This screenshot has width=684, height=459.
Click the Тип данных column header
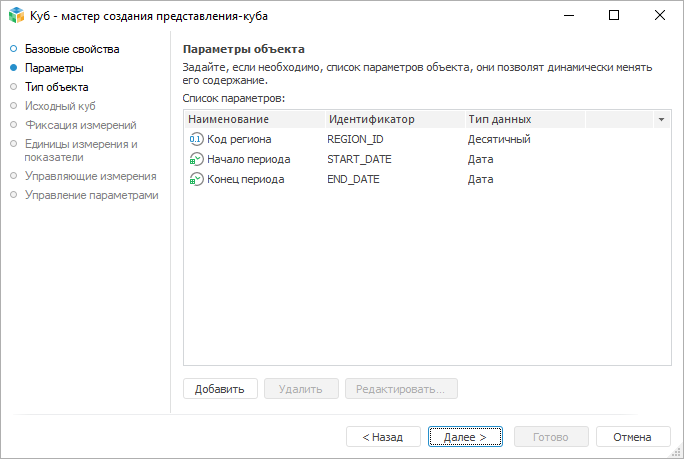[x=500, y=119]
